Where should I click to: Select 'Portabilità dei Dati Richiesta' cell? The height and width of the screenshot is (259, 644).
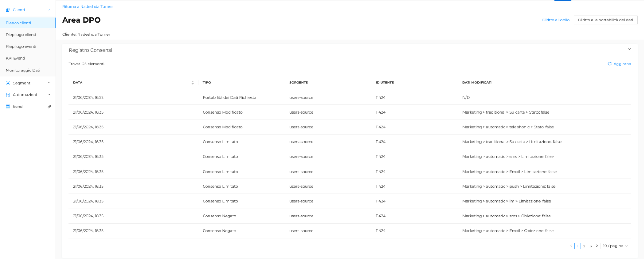(229, 97)
